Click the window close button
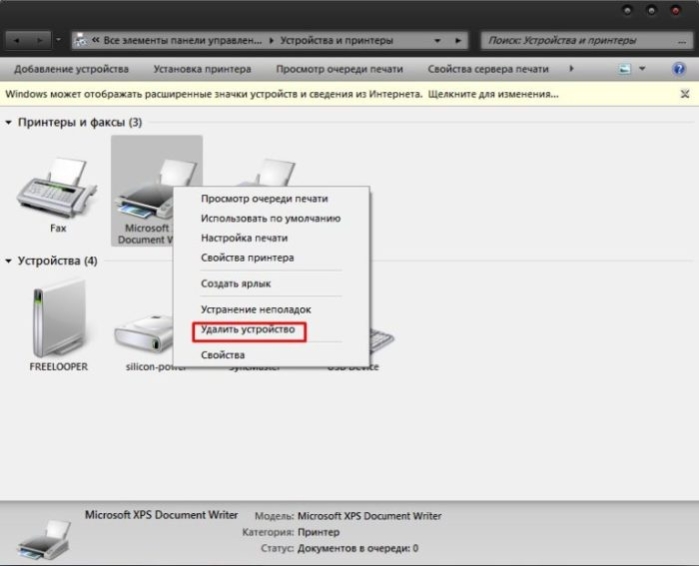 click(x=676, y=10)
